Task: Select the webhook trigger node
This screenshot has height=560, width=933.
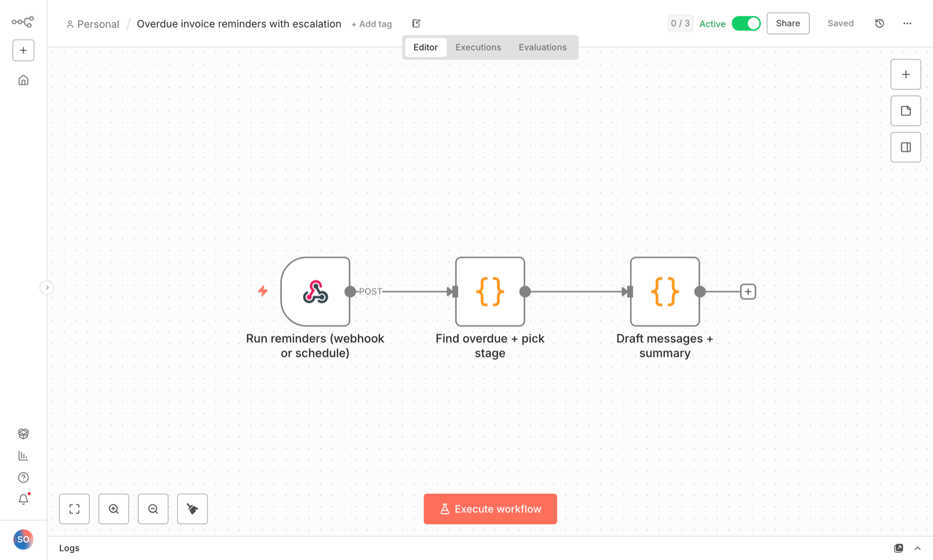Action: pyautogui.click(x=315, y=291)
